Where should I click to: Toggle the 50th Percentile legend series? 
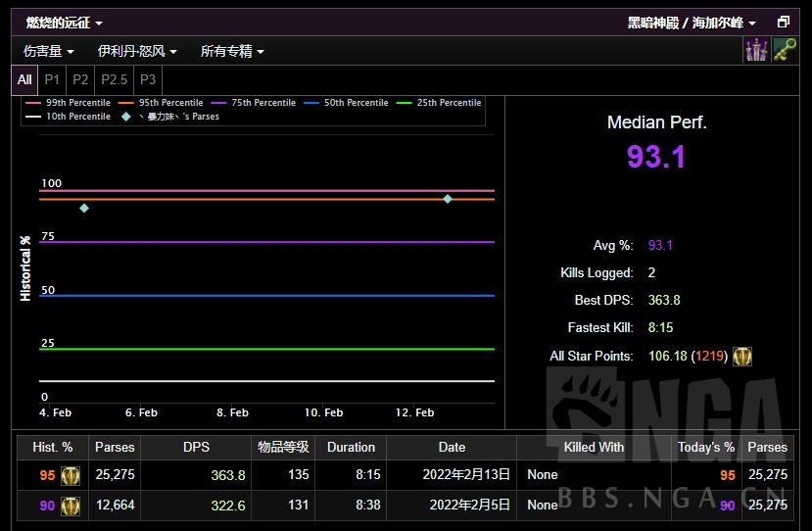tap(347, 103)
